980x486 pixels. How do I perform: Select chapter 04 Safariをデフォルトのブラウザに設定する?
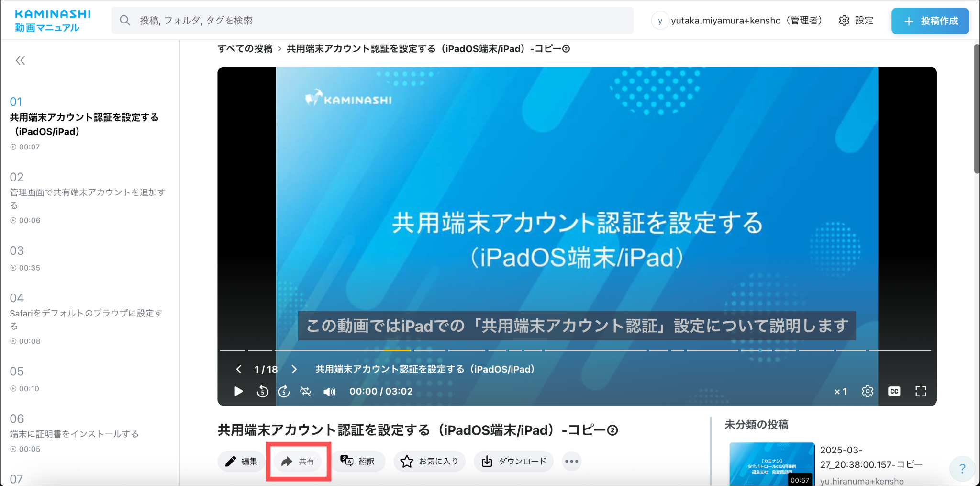click(89, 318)
